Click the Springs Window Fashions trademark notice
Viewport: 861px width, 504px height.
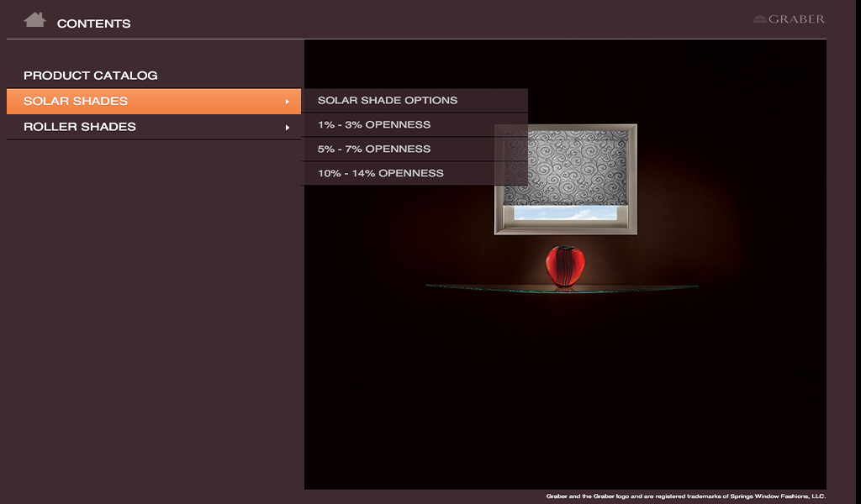(685, 496)
